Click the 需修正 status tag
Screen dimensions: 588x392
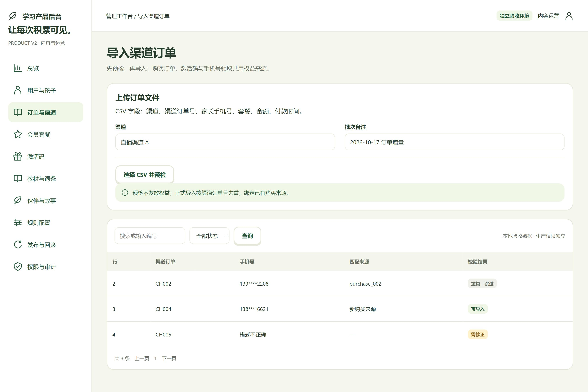tap(478, 334)
